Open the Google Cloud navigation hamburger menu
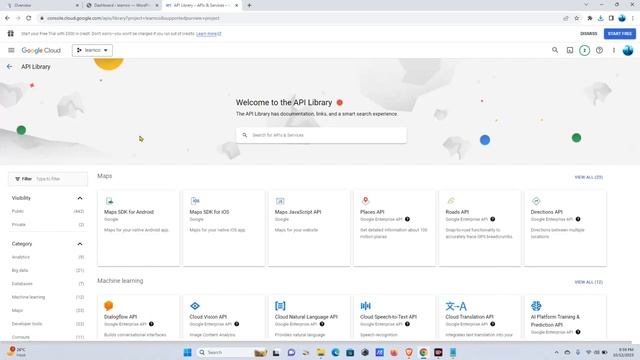The image size is (640, 360). point(11,50)
